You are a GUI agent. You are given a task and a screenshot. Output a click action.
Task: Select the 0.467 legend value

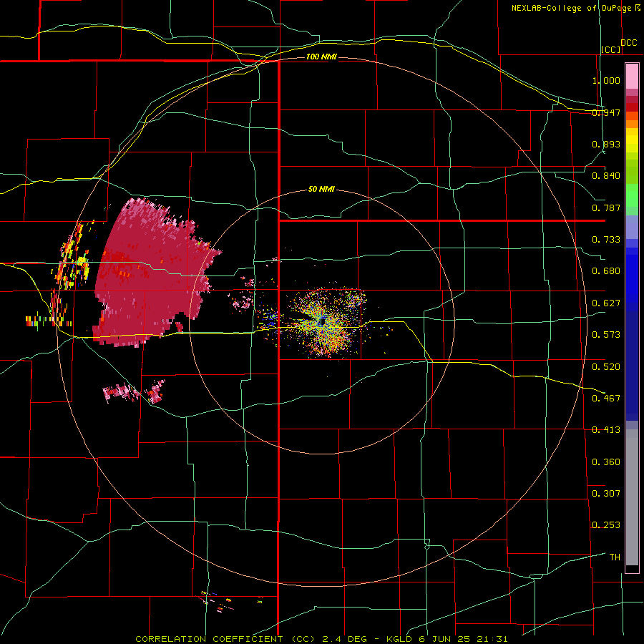pos(606,399)
